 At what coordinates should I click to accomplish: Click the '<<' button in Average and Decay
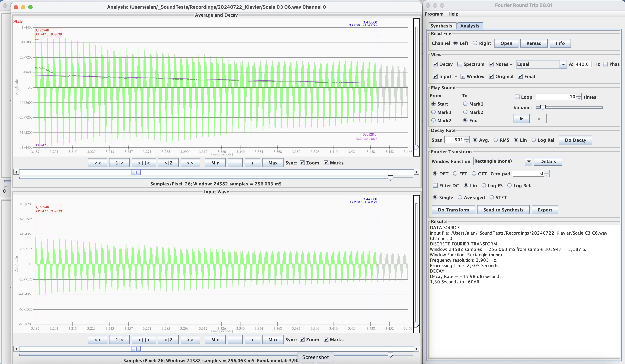click(x=98, y=163)
